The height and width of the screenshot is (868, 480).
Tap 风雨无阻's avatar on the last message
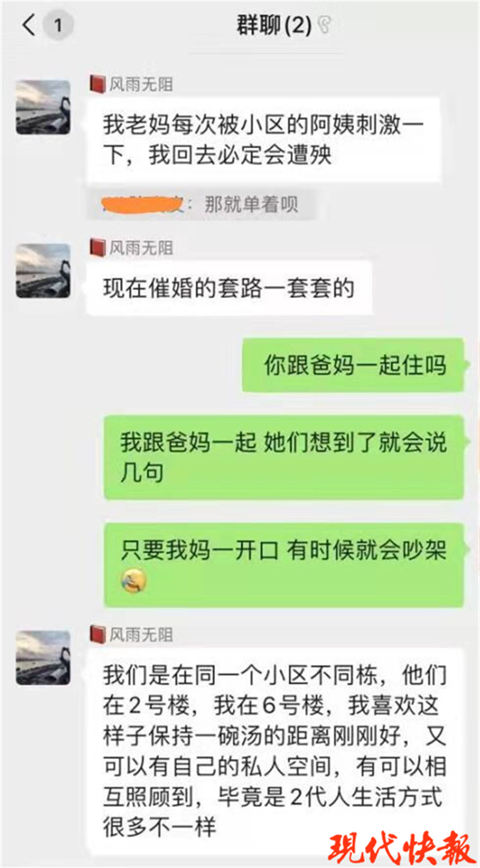coord(43,658)
